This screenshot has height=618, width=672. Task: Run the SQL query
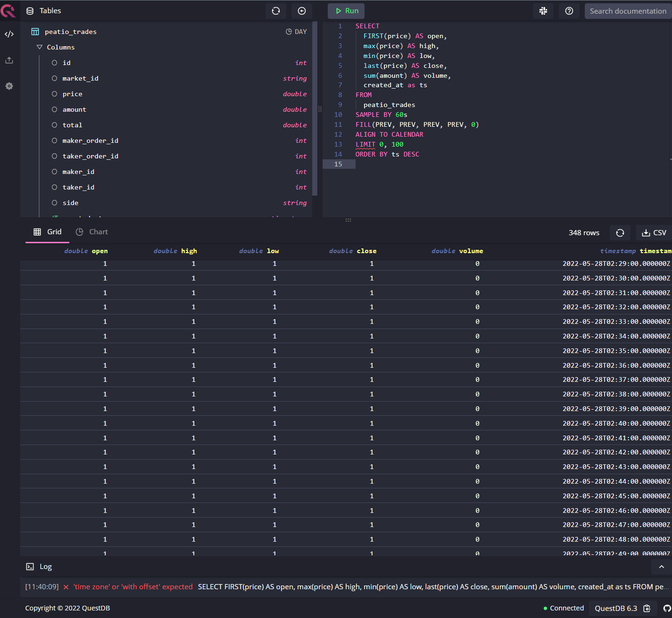tap(346, 11)
